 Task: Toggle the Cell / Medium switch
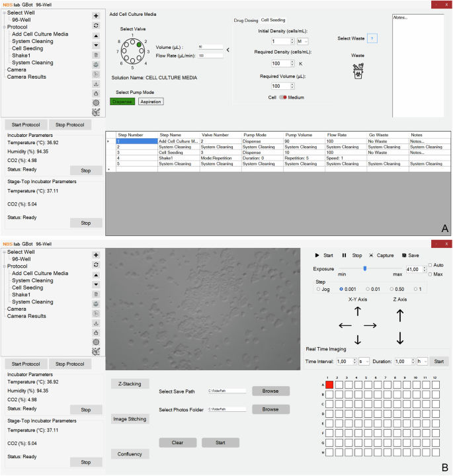click(282, 97)
